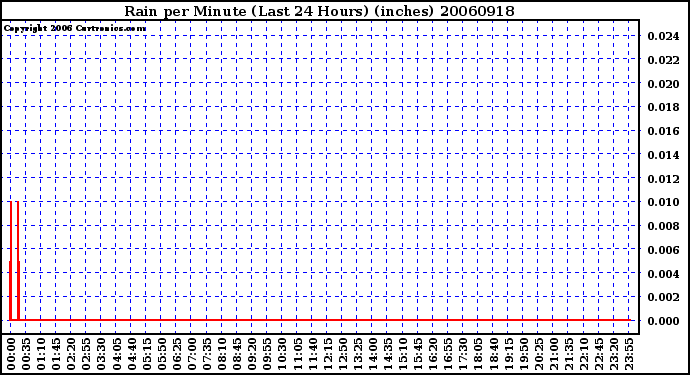The image size is (690, 375).
Task: Click the 0.018 y-axis label
Action: (x=663, y=107)
